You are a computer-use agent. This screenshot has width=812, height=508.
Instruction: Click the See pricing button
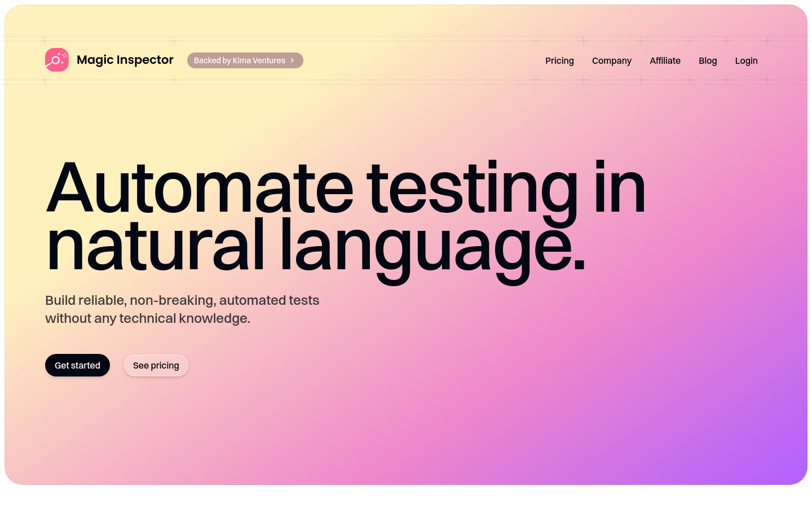pyautogui.click(x=156, y=365)
